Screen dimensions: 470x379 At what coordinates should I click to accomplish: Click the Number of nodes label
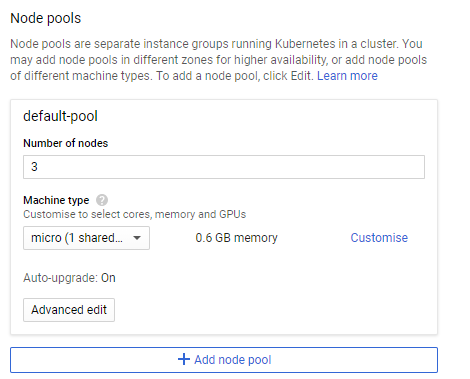click(x=66, y=143)
